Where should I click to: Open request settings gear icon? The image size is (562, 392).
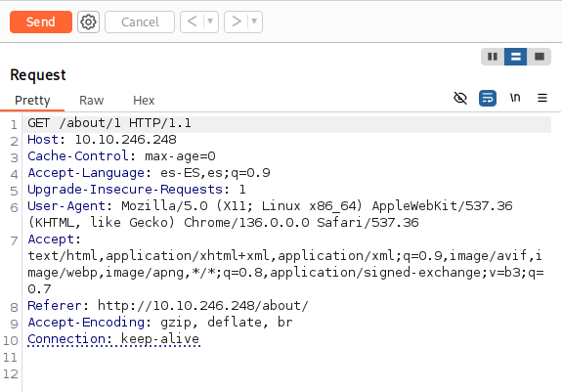click(x=88, y=22)
